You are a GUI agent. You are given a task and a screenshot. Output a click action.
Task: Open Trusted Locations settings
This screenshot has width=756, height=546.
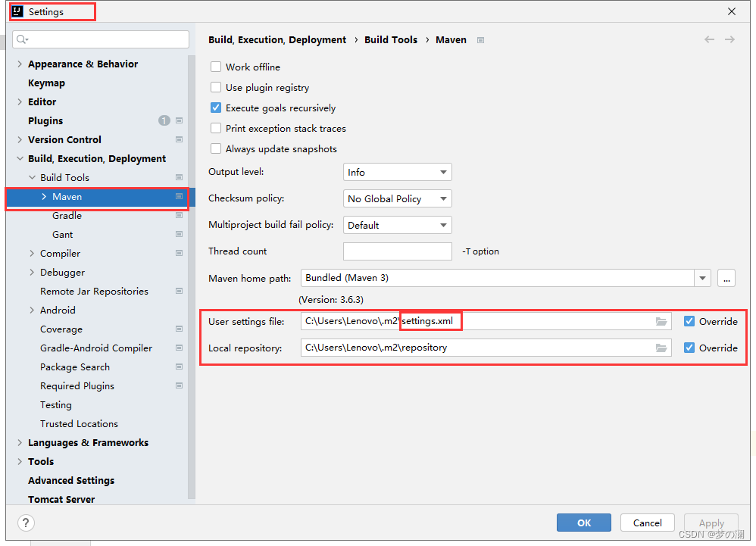(x=79, y=423)
